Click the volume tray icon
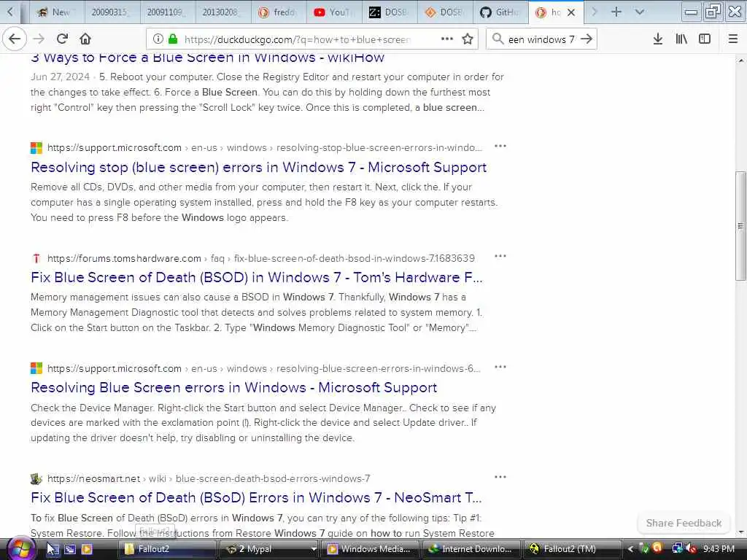Viewport: 747px width, 560px height. pos(692,549)
